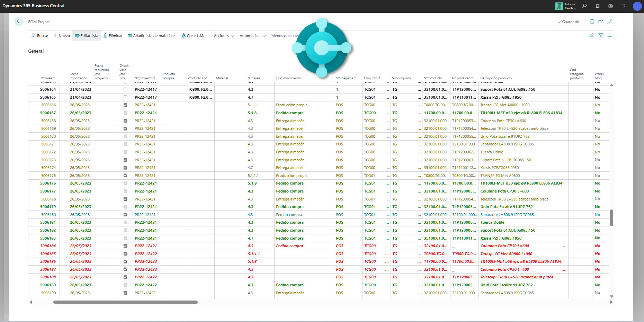Change list layout view icon
Image resolution: width=644 pixels, height=322 pixels.
[610, 35]
